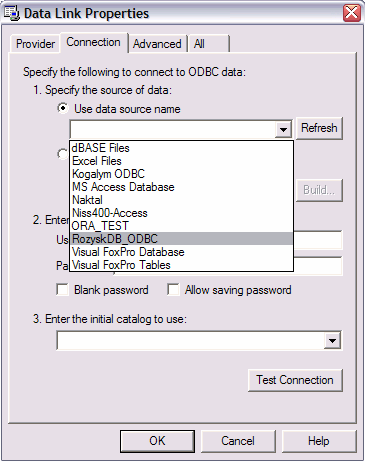Click the Data Link Properties title icon

pyautogui.click(x=12, y=13)
